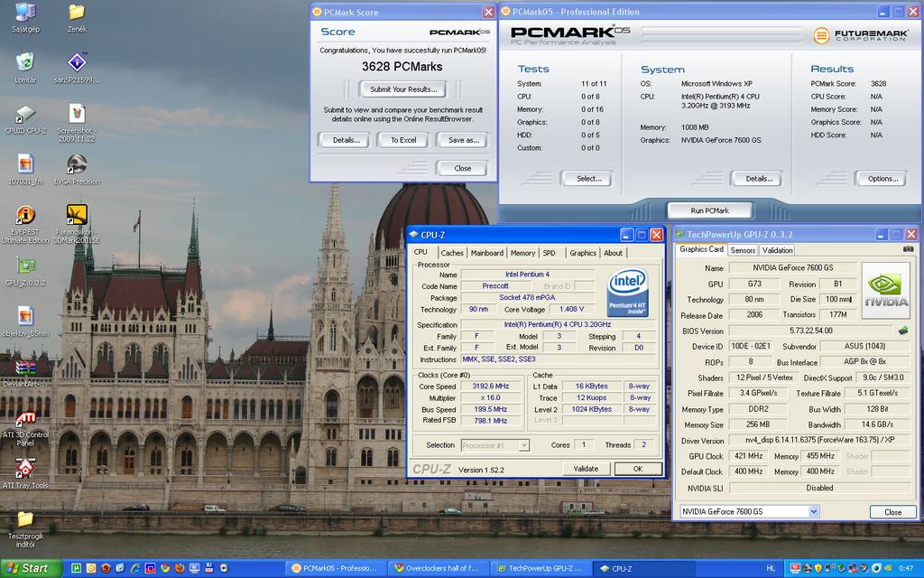Click Select... under Tests in PCMark05
The image size is (924, 578).
(588, 178)
